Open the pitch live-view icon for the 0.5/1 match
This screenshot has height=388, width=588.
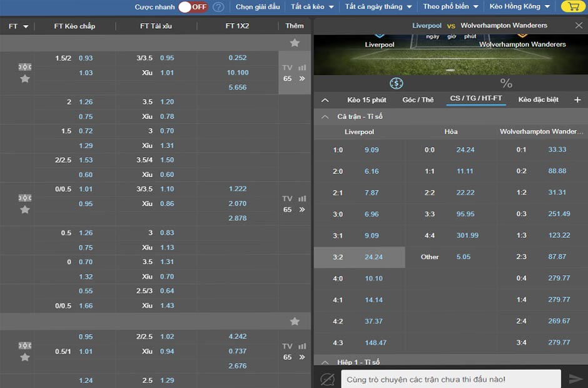pyautogui.click(x=25, y=345)
